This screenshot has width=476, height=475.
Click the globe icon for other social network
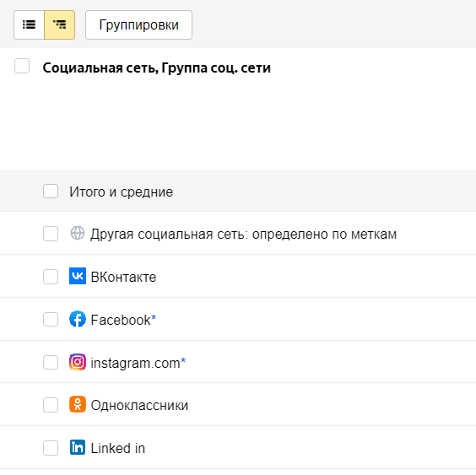(x=78, y=234)
